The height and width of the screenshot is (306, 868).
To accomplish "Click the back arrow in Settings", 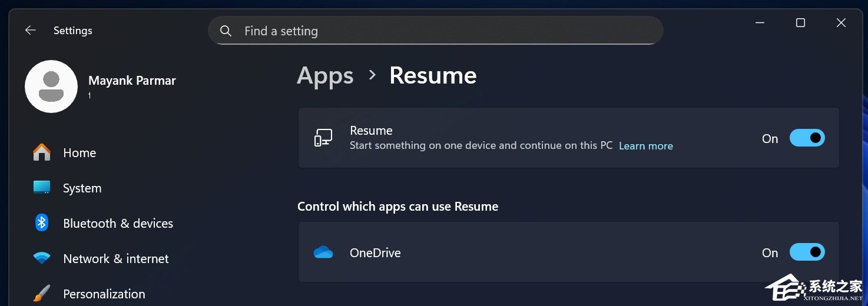I will pos(31,30).
